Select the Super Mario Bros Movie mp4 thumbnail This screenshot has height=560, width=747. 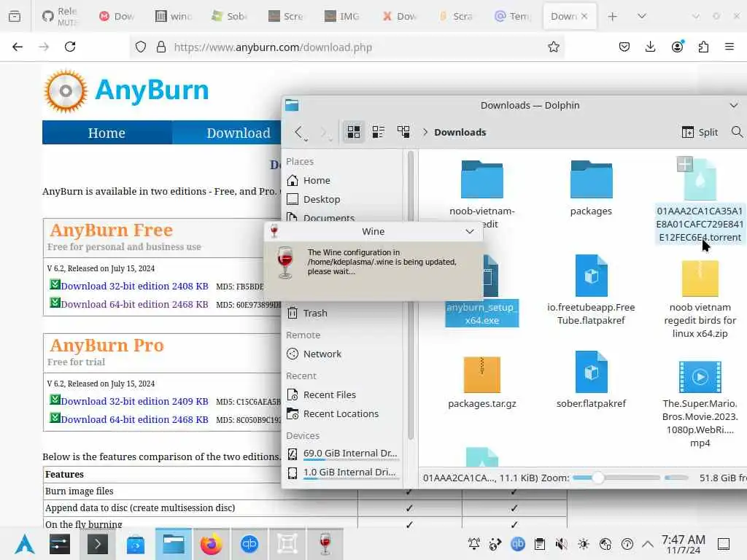[x=700, y=377]
